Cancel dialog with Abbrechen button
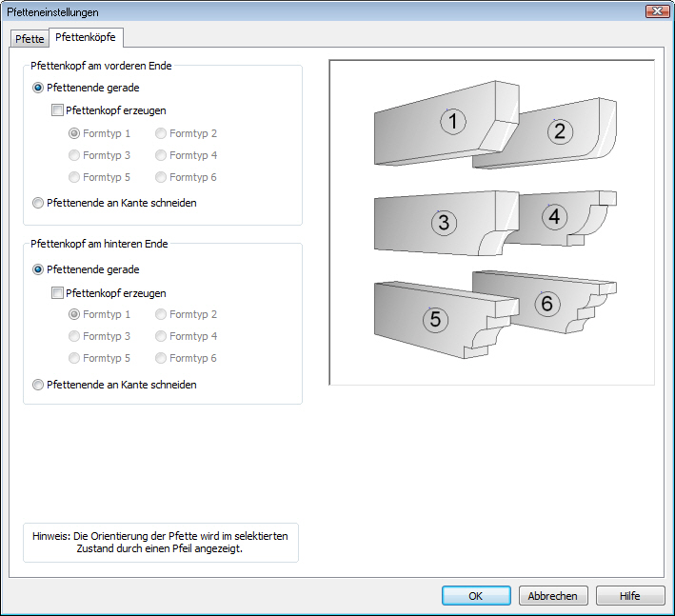Screen dimensions: 675x616 pos(553,596)
